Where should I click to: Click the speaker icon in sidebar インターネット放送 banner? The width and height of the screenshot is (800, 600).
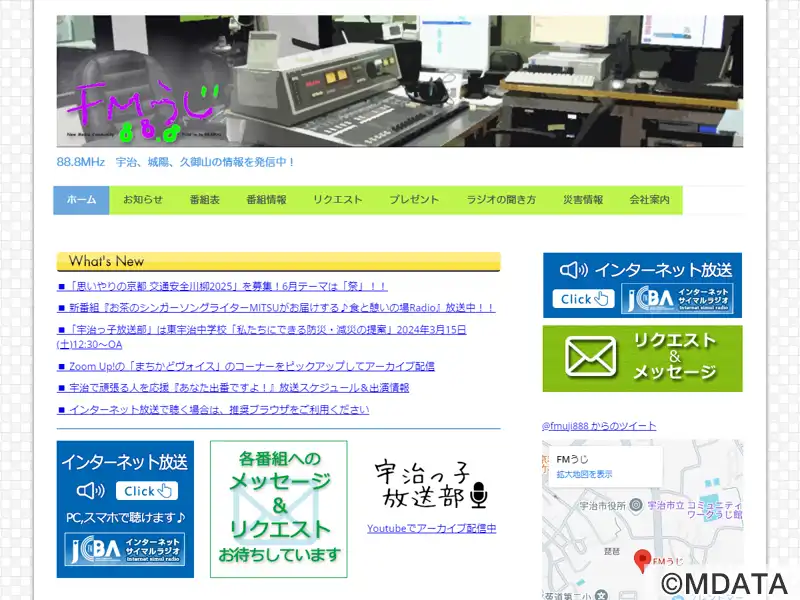[x=574, y=270]
